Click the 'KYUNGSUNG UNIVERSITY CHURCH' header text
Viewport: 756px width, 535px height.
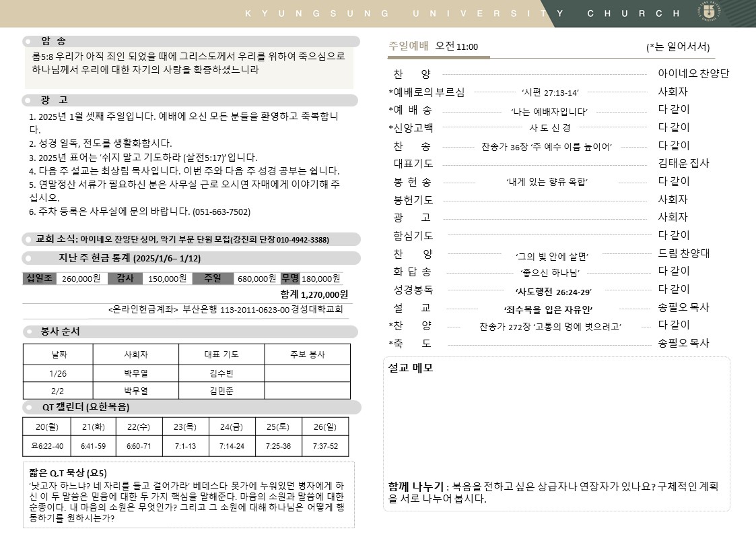tap(462, 13)
